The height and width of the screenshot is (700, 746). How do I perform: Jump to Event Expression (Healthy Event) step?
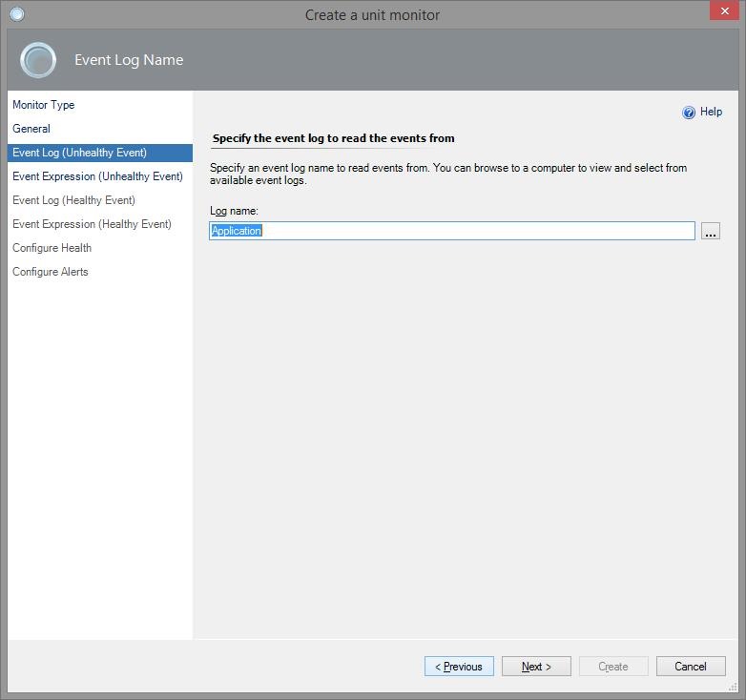[x=92, y=224]
